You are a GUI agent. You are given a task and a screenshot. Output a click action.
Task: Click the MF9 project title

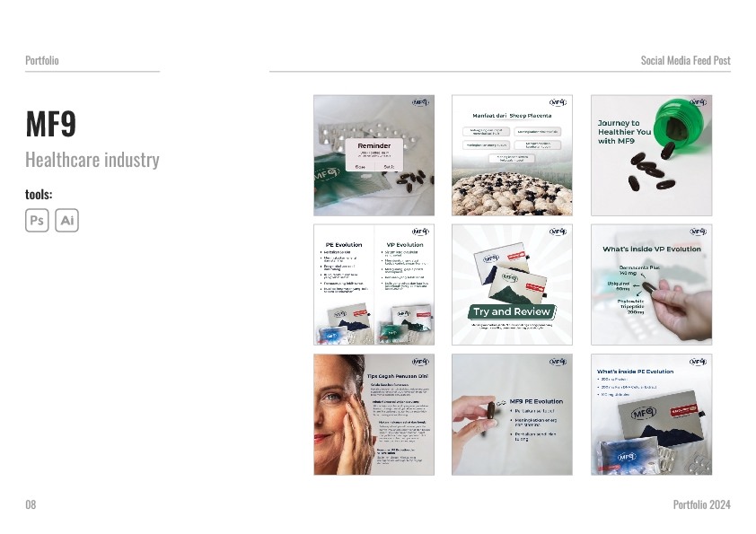click(50, 124)
